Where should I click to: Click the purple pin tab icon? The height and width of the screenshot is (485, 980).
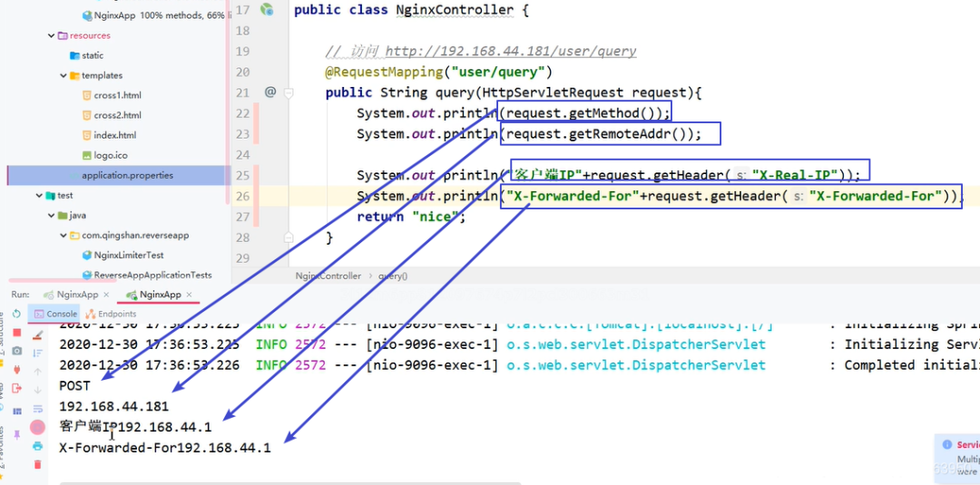point(17,434)
